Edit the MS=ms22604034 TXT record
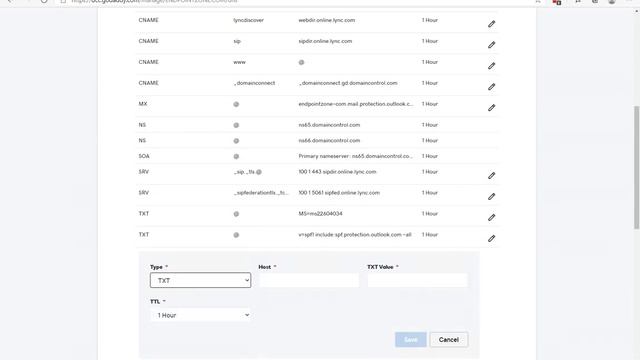Viewport: 640px width, 360px height. (x=491, y=218)
